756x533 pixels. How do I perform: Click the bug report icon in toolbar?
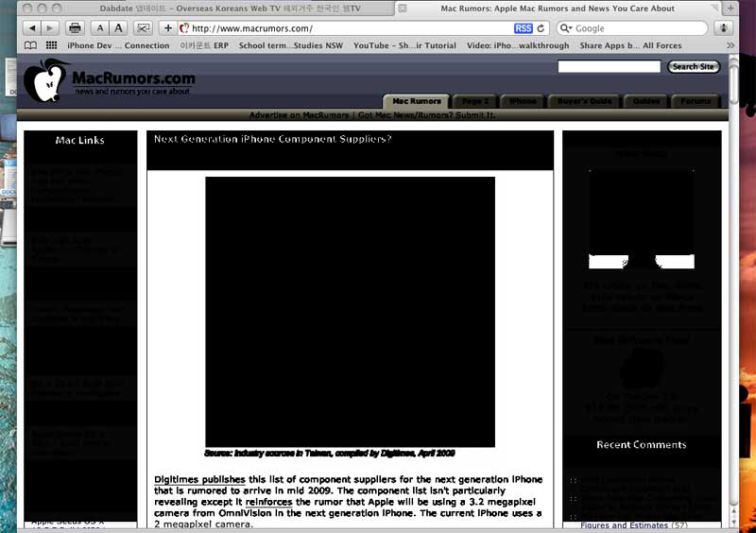point(724,28)
